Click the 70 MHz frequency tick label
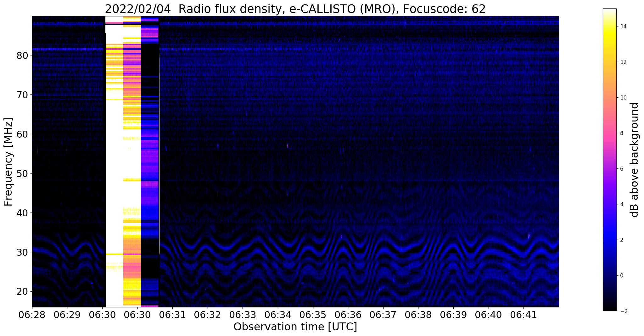The image size is (644, 336). (x=22, y=95)
